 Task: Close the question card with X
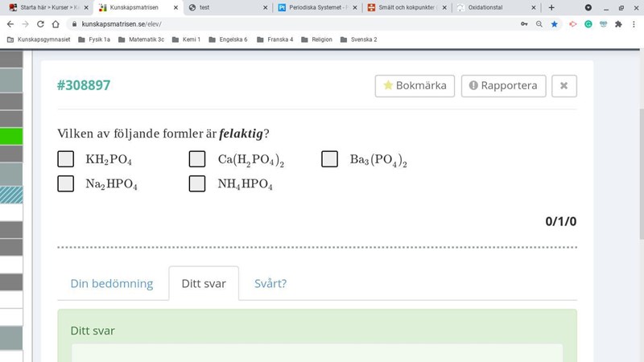[563, 85]
